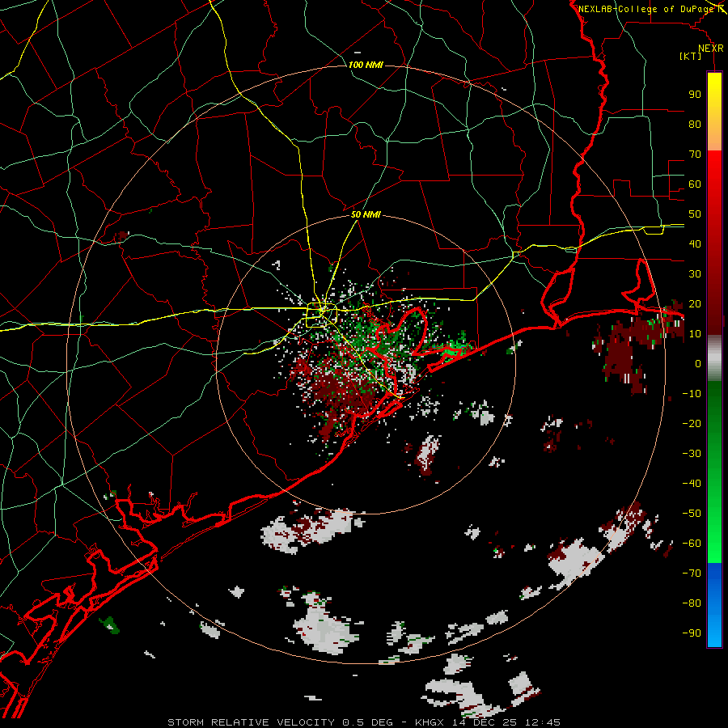This screenshot has height=728, width=728.
Task: Click the -60 value on the velocity scale
Action: click(x=692, y=544)
